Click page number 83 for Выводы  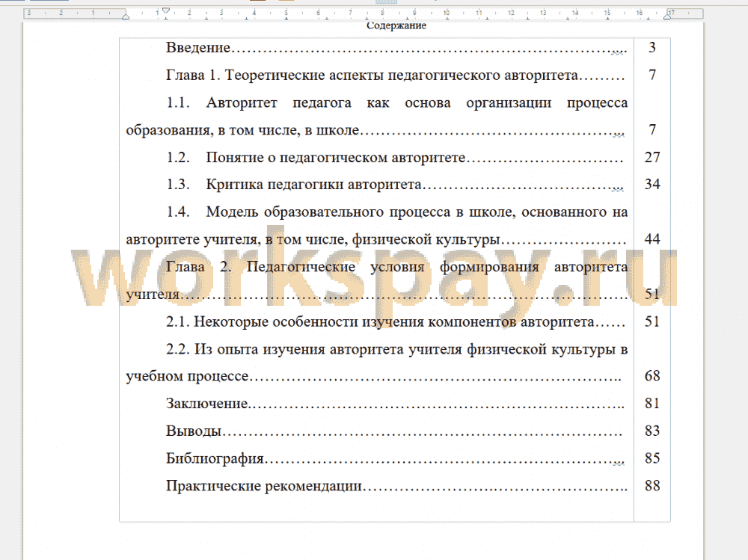click(x=652, y=431)
